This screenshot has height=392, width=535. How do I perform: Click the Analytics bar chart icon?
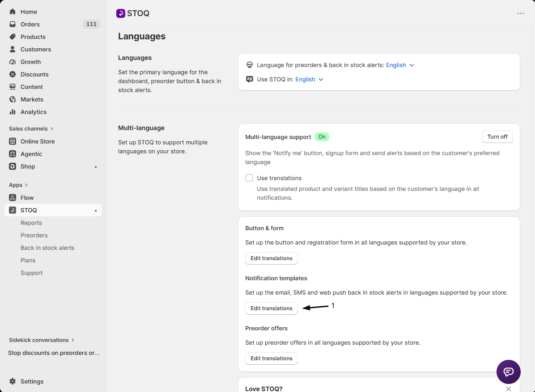(x=13, y=112)
